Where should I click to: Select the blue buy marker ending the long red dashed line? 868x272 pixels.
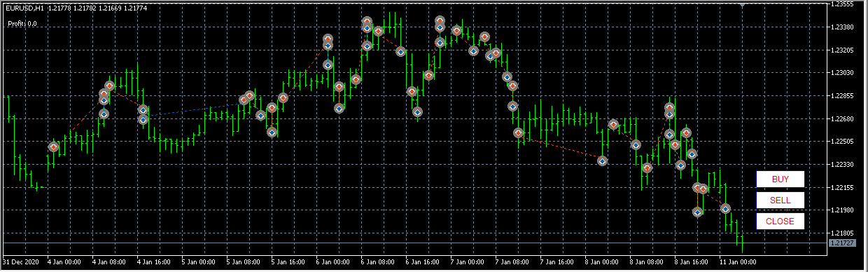(602, 161)
